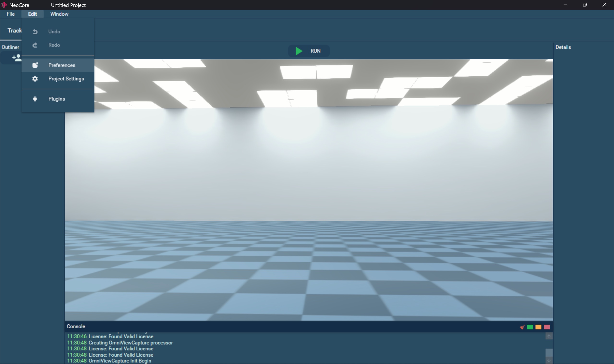This screenshot has height=364, width=614.
Task: Click the Plugins plug icon
Action: [x=35, y=99]
